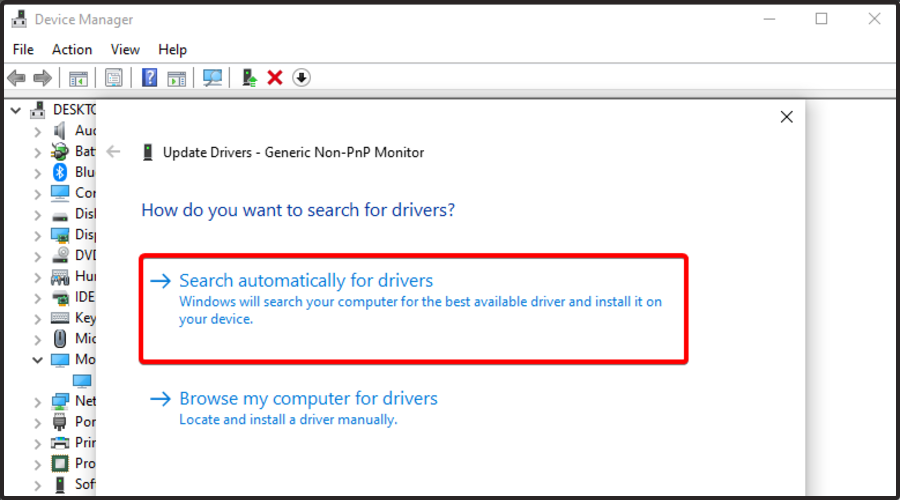Expand the Bluetooth category chevron
The width and height of the screenshot is (900, 500).
37,173
